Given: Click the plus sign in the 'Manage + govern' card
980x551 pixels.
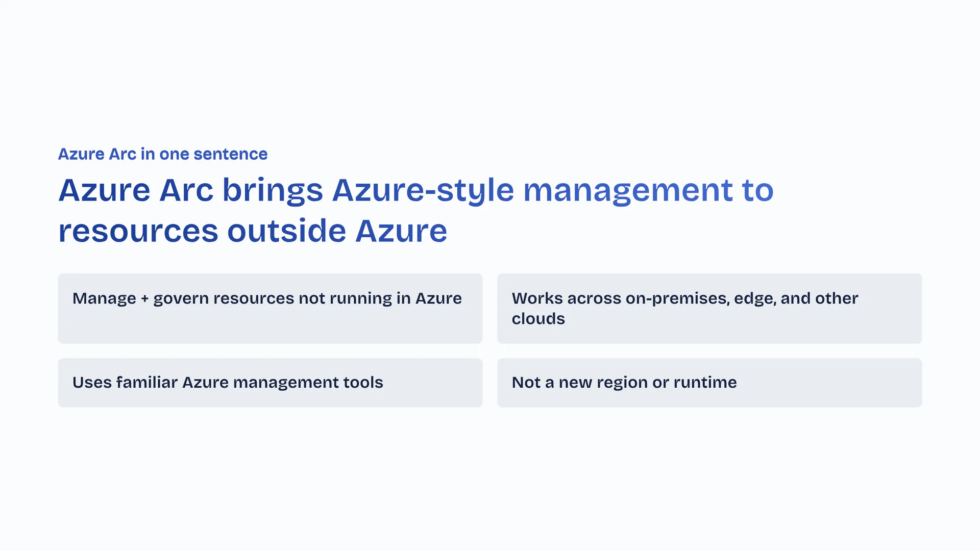Looking at the screenshot, I should (144, 299).
